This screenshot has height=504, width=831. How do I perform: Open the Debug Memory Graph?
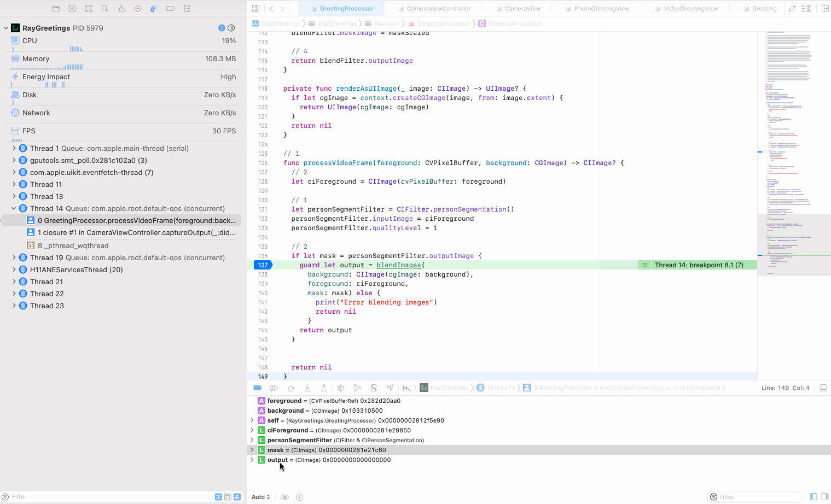[357, 388]
